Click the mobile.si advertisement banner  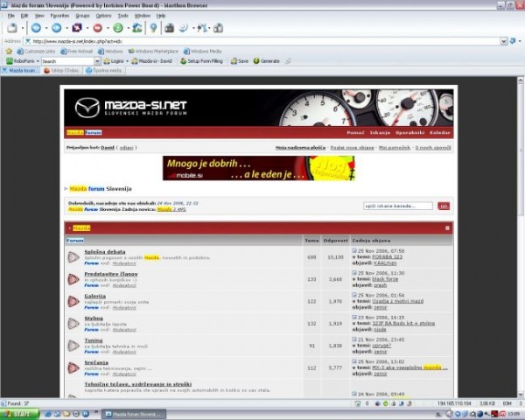click(259, 168)
